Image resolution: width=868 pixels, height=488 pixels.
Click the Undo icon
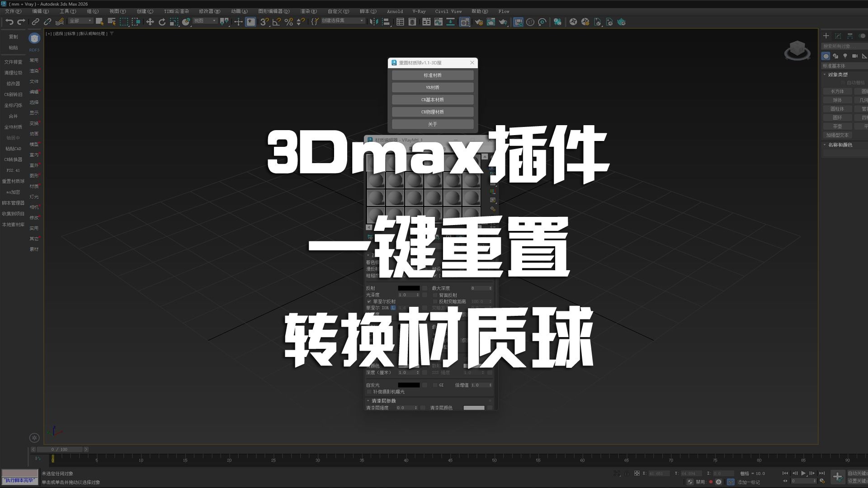(10, 21)
